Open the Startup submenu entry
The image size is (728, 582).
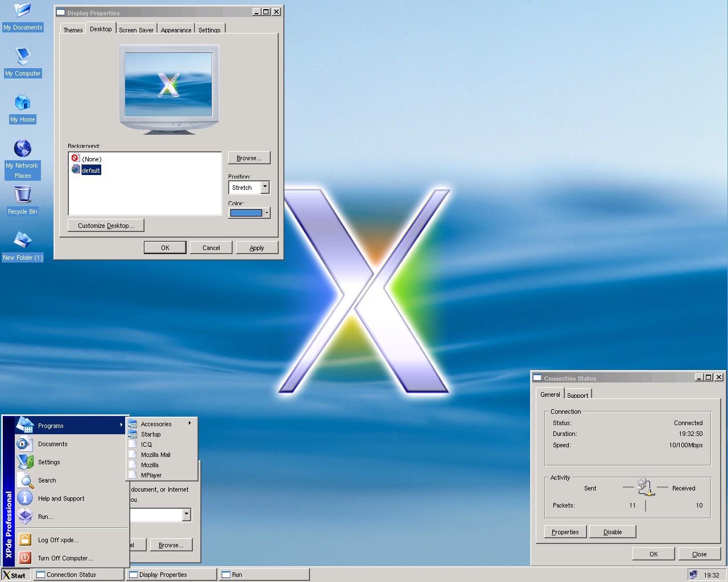pos(162,434)
